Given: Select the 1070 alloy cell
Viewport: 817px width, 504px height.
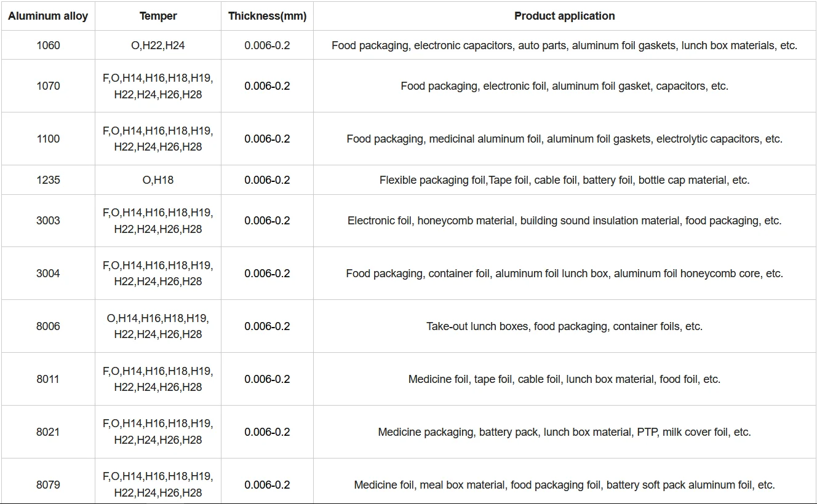Looking at the screenshot, I should pos(48,86).
